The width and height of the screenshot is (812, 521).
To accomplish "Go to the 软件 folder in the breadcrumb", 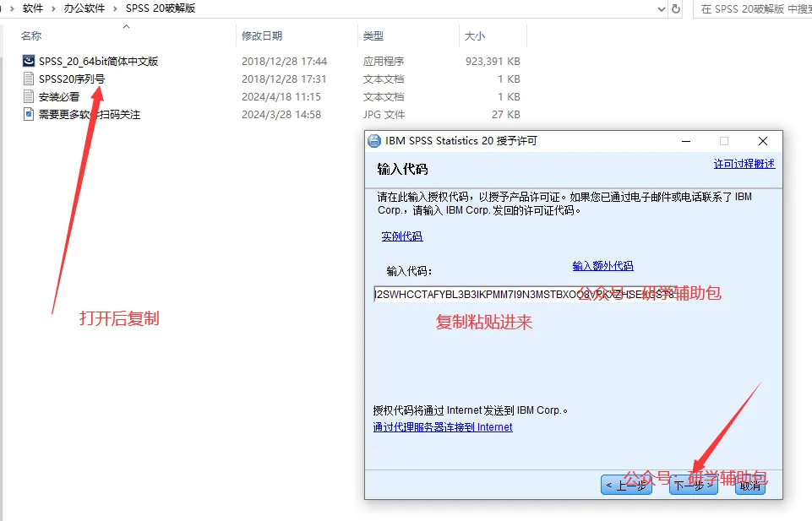I will [x=33, y=8].
